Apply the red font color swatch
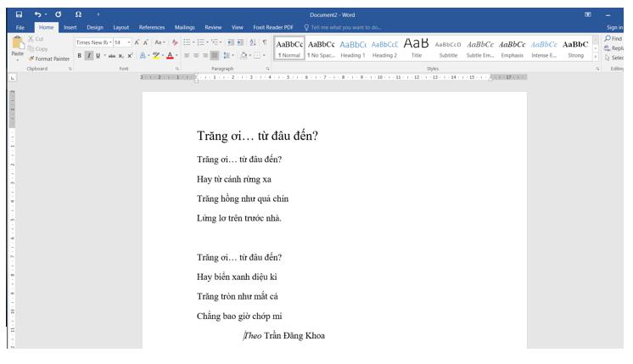The height and width of the screenshot is (364, 633). pos(171,57)
